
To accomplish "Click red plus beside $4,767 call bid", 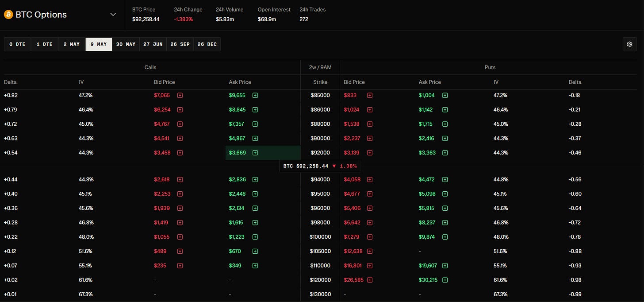I will click(x=180, y=124).
